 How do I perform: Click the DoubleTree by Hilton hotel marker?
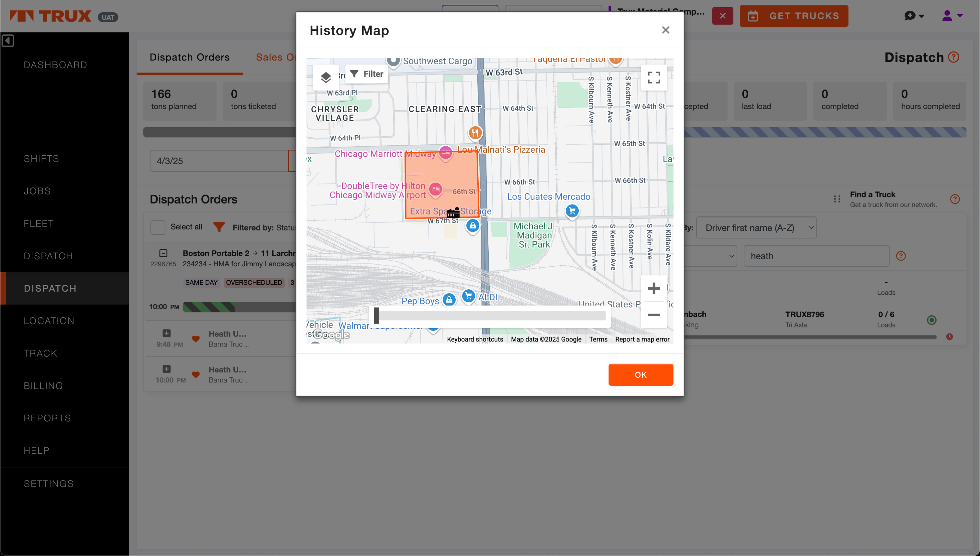tap(435, 189)
